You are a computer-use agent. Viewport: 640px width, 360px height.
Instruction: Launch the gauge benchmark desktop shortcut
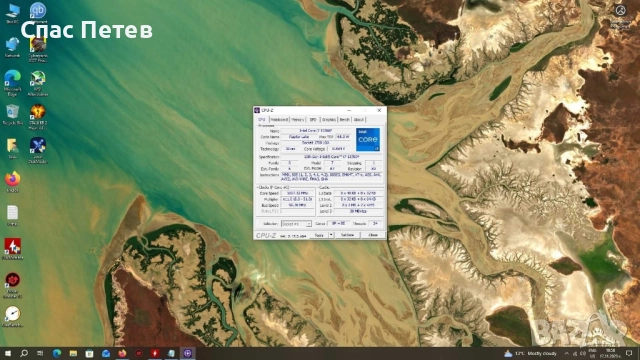pyautogui.click(x=12, y=316)
